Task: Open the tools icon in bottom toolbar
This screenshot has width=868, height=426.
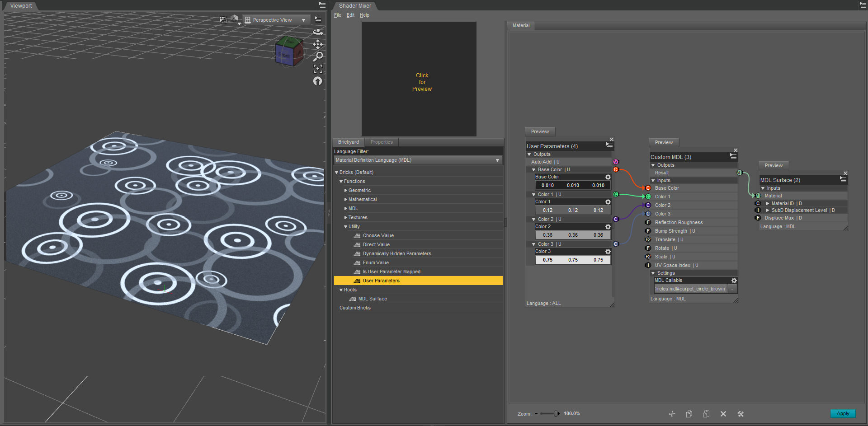Action: (741, 414)
